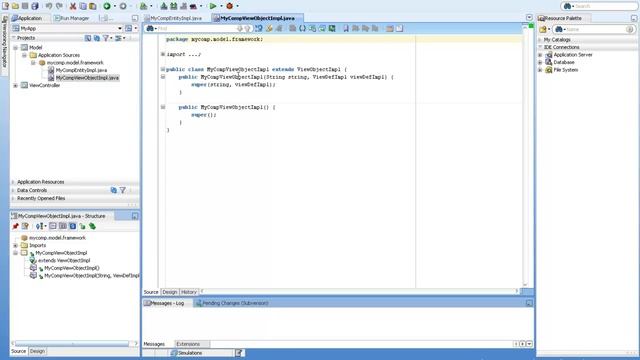Expand the Imports node in Structure panel

(16, 246)
